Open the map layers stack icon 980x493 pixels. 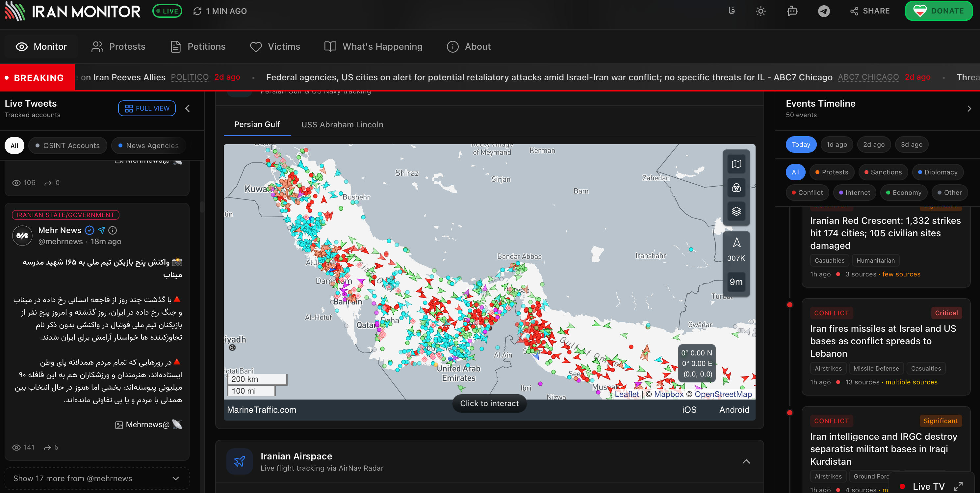(x=736, y=211)
